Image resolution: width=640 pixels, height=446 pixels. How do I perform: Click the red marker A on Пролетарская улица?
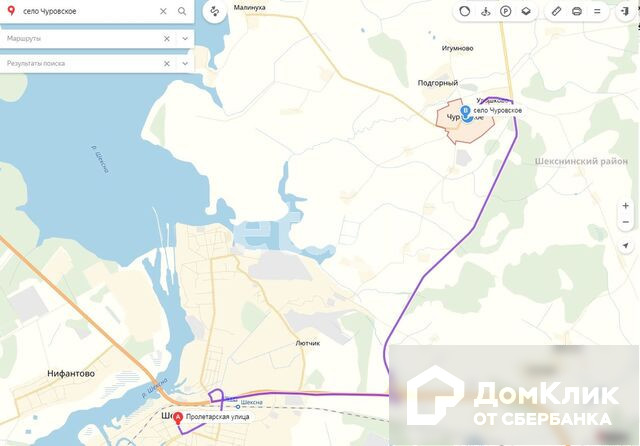point(178,418)
